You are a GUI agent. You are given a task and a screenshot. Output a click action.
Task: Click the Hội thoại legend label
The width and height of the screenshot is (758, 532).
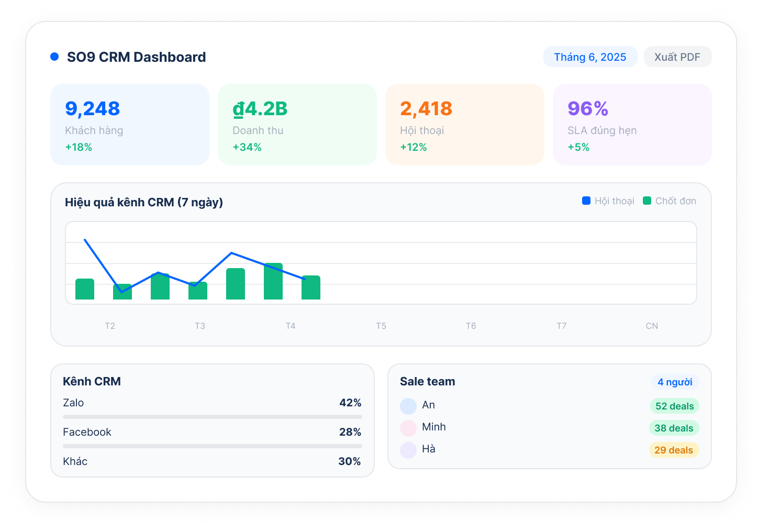click(615, 201)
